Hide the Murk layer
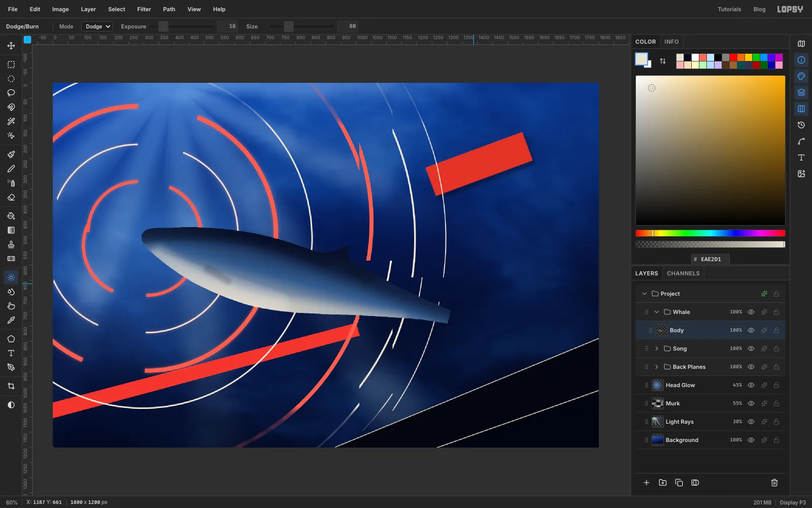 click(x=751, y=403)
